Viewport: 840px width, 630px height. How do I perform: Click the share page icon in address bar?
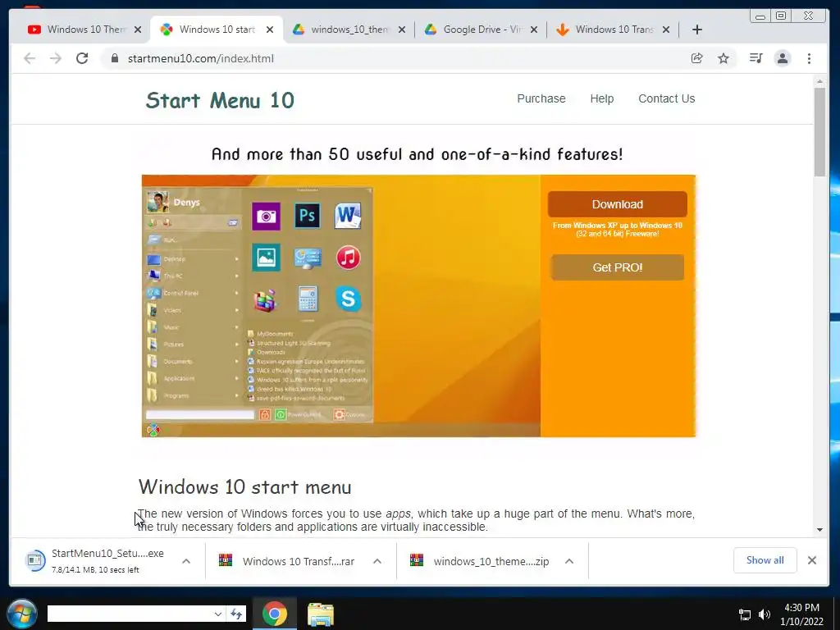pyautogui.click(x=696, y=58)
